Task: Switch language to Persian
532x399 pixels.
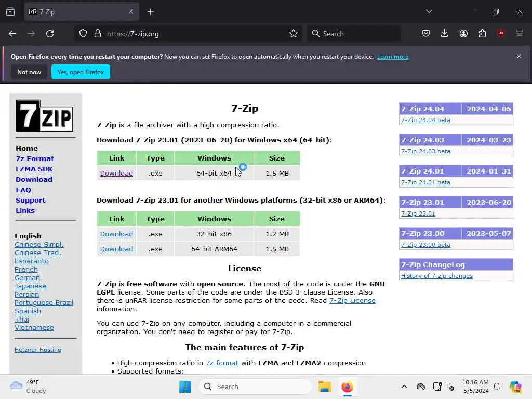Action: click(26, 295)
